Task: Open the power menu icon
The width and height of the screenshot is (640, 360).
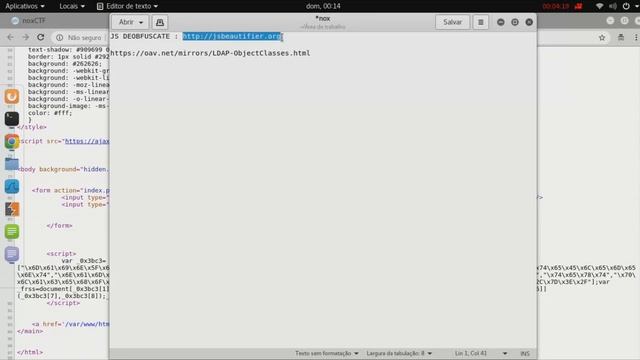Action: pyautogui.click(x=626, y=6)
